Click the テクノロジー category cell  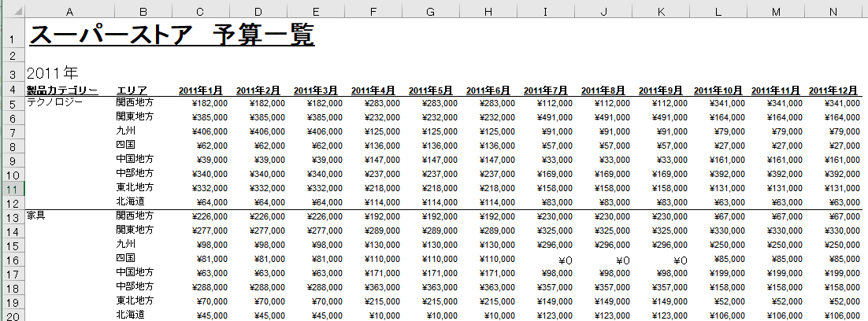[x=54, y=102]
